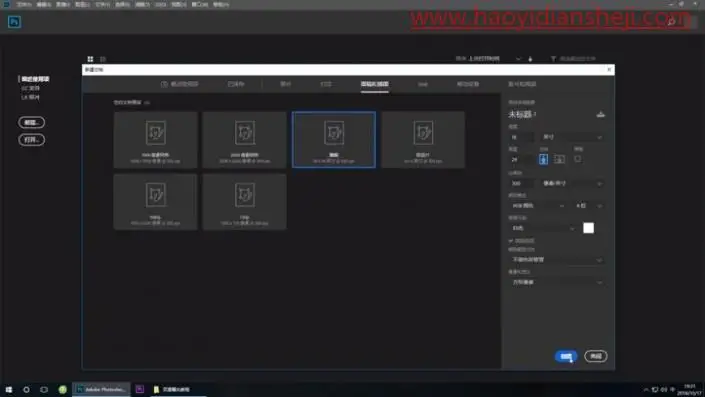
Task: Click the white background color swatch
Action: coord(589,228)
